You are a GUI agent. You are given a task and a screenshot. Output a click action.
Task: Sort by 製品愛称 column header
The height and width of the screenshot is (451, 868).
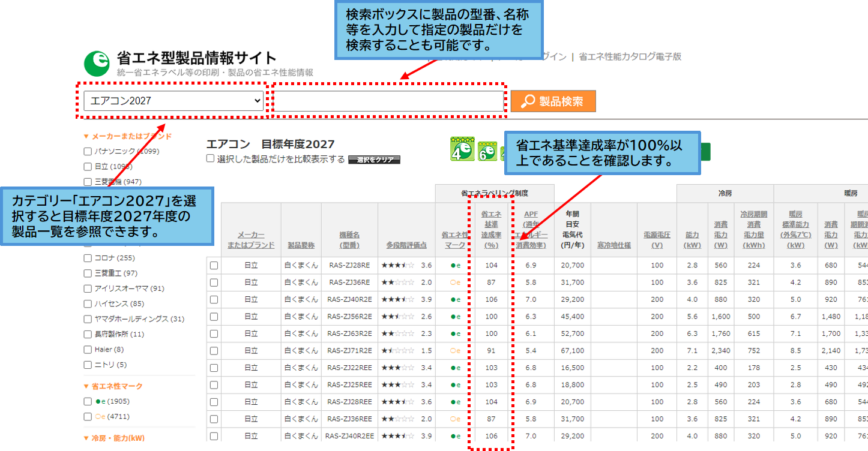301,245
